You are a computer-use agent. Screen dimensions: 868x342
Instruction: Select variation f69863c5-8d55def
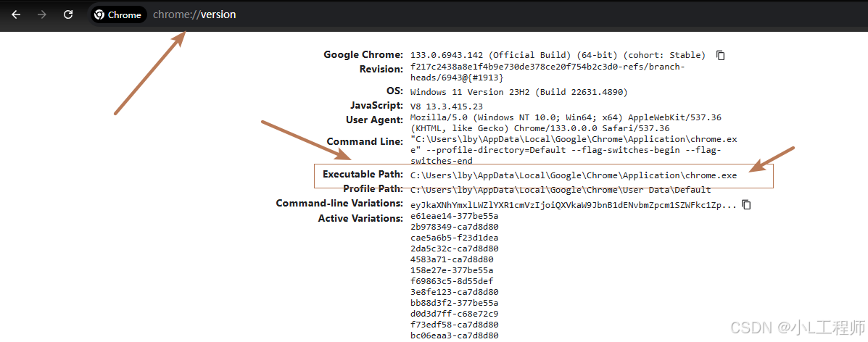[x=452, y=281]
